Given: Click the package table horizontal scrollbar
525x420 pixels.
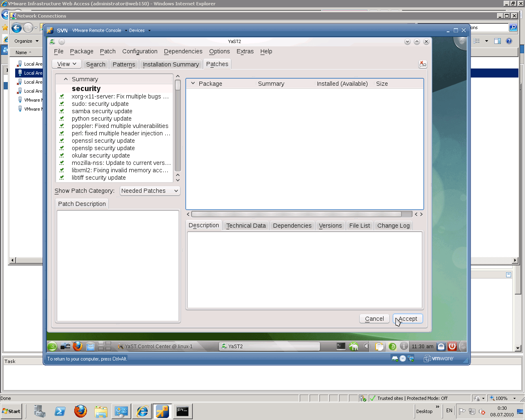Looking at the screenshot, I should pos(296,214).
